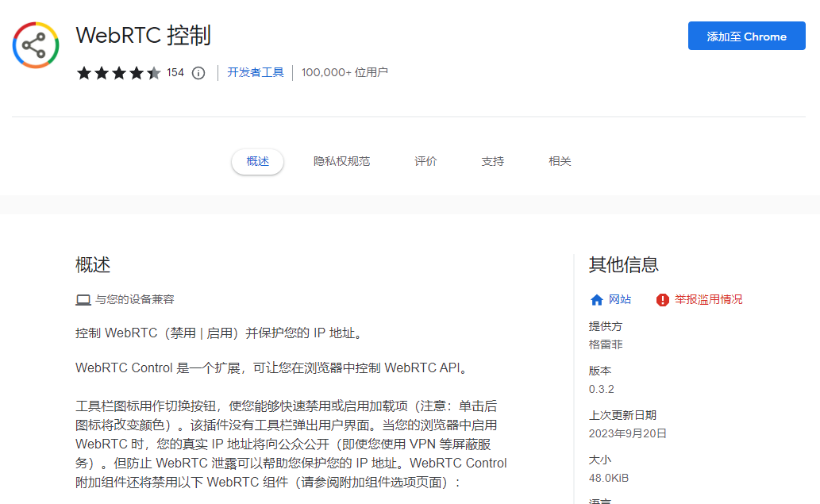Click the red report abuse icon
Viewport: 820px width, 504px height.
click(663, 299)
